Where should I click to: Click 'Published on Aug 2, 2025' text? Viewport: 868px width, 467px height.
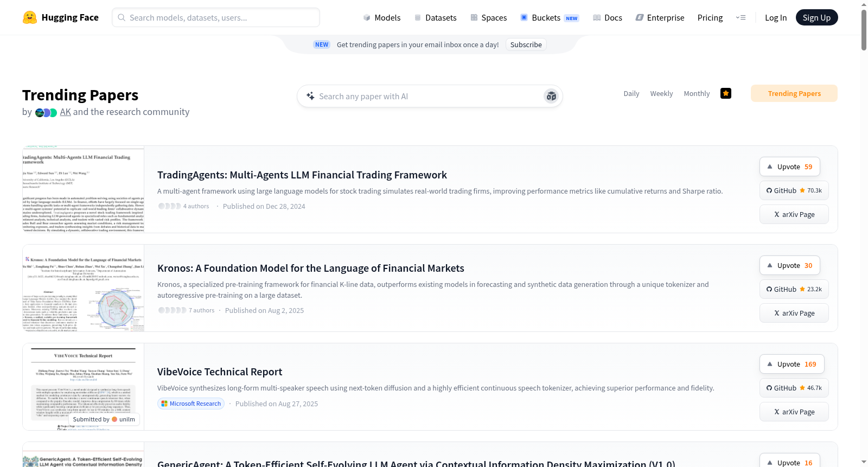(264, 310)
